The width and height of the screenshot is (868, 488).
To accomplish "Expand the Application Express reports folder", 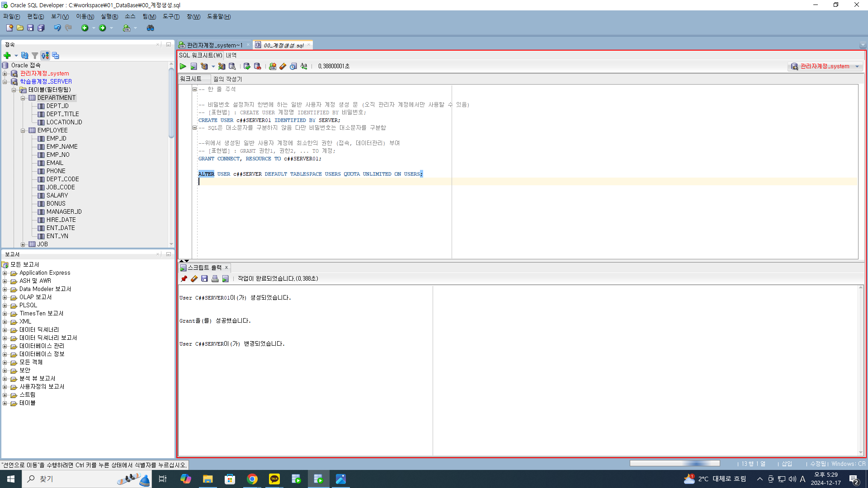I will click(5, 273).
